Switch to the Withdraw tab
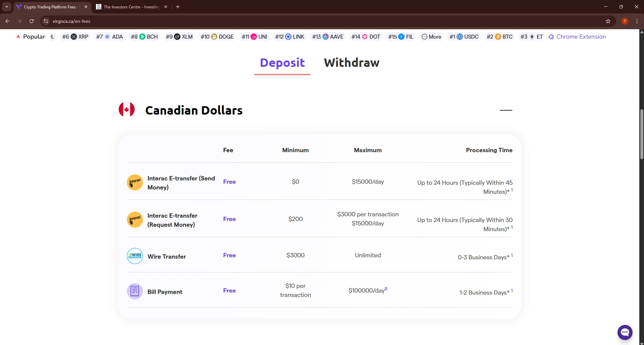The height and width of the screenshot is (345, 644). [352, 63]
